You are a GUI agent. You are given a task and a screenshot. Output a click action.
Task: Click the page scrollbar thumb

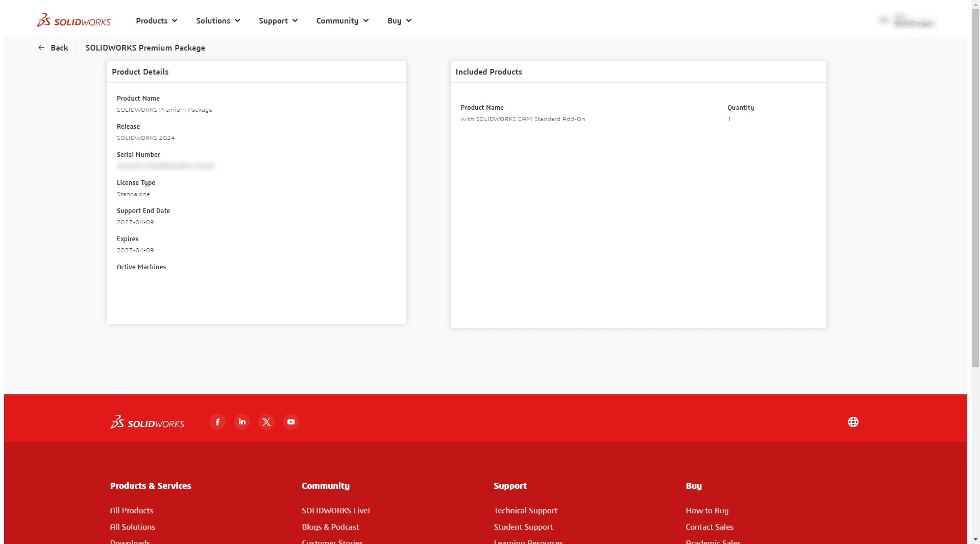[x=975, y=187]
